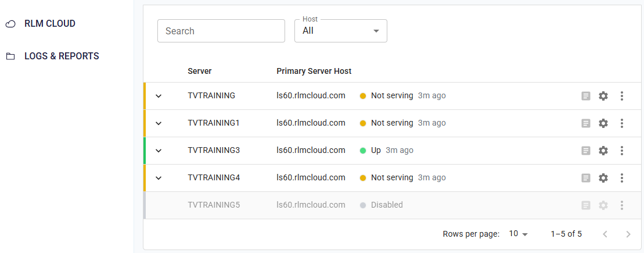Open settings gear for TVTRAINING3
Viewport: 644px width, 253px height.
point(603,151)
